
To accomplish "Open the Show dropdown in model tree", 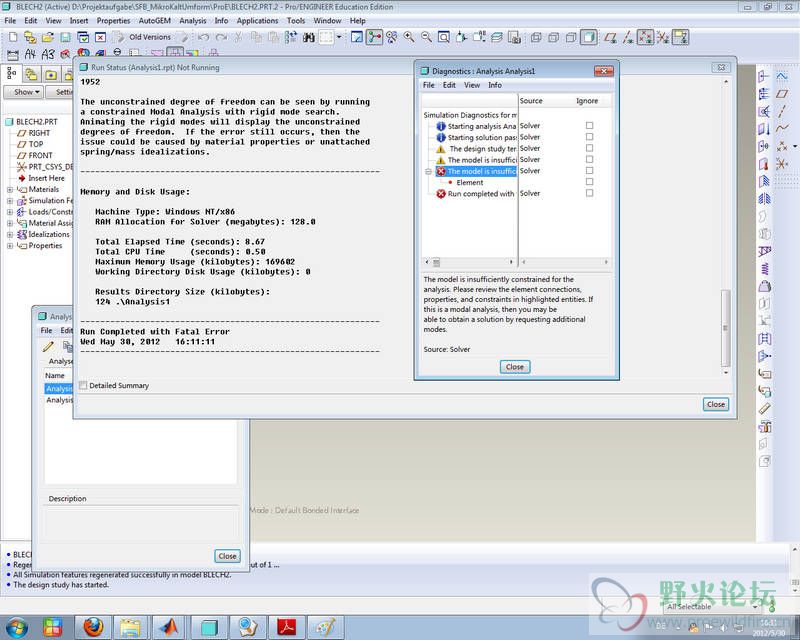I will (23, 92).
